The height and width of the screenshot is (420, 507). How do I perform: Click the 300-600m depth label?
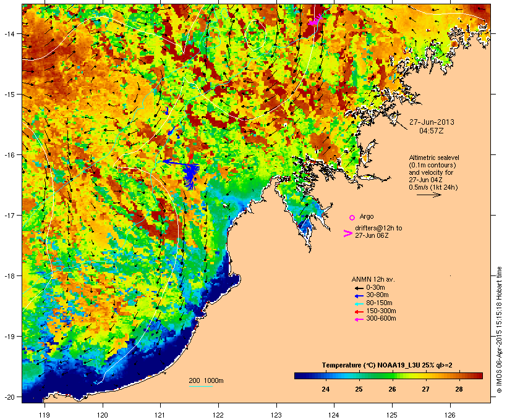coord(381,319)
